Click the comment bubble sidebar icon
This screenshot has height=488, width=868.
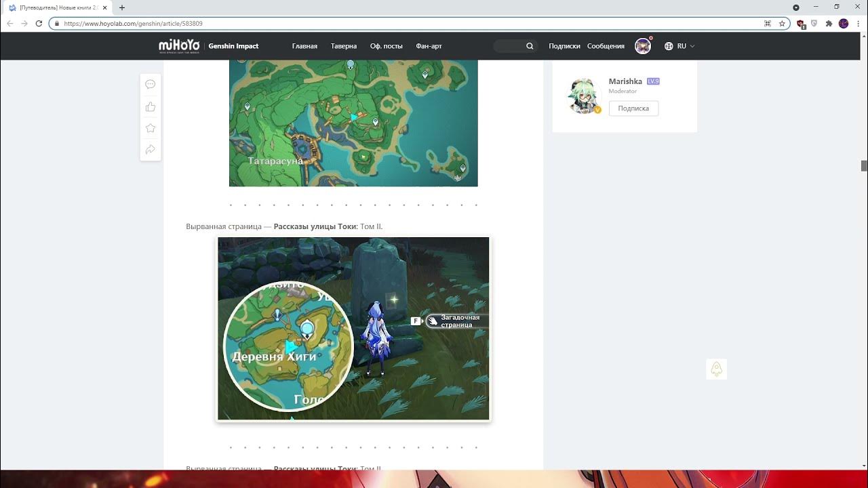coord(151,84)
